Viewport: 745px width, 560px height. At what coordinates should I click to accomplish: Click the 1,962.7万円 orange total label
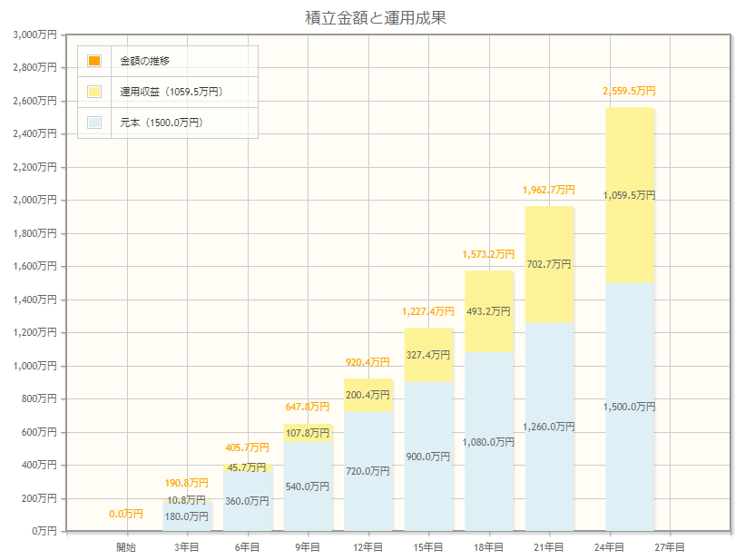[549, 191]
